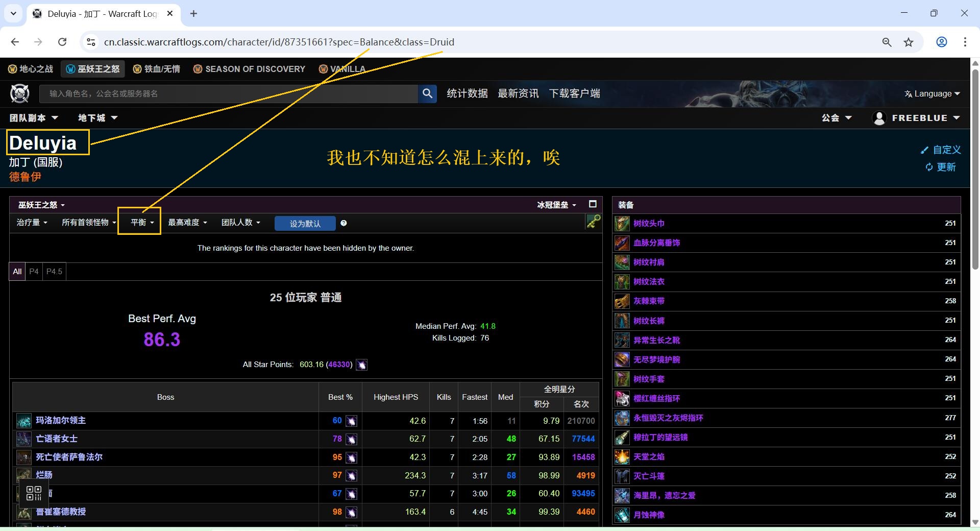Click the 永恒毁灭之灰烬指环 item icon

[x=622, y=418]
